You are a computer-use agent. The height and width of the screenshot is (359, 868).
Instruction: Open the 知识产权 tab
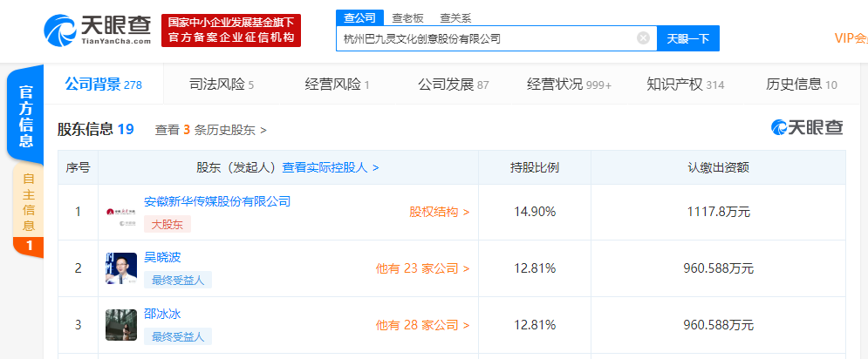click(x=685, y=85)
